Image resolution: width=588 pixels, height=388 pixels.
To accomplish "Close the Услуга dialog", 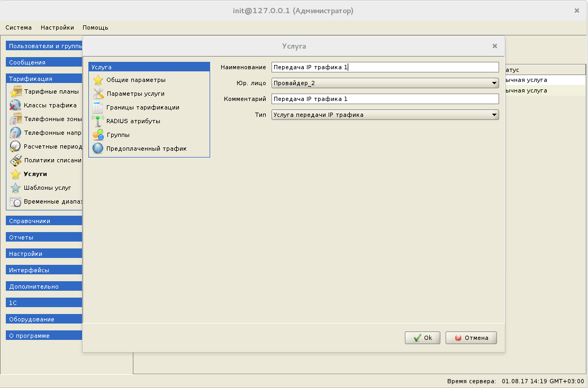I will [495, 46].
